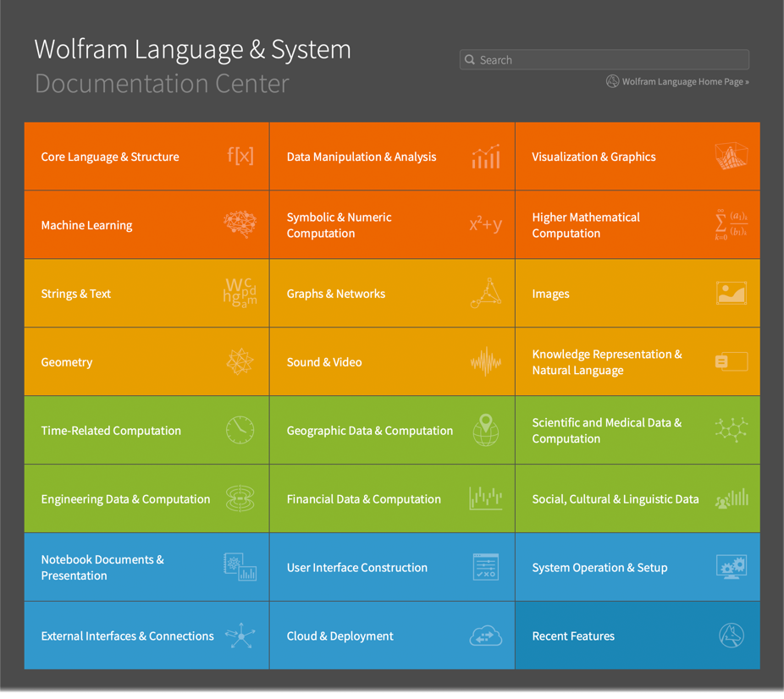Click the summation formula icon for Higher Mathematical
This screenshot has width=784, height=699.
click(x=731, y=225)
